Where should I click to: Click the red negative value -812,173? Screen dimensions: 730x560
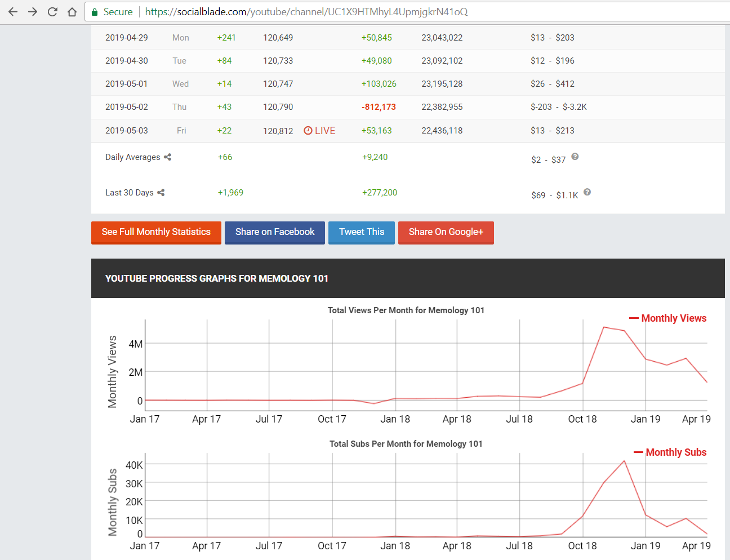(x=379, y=107)
